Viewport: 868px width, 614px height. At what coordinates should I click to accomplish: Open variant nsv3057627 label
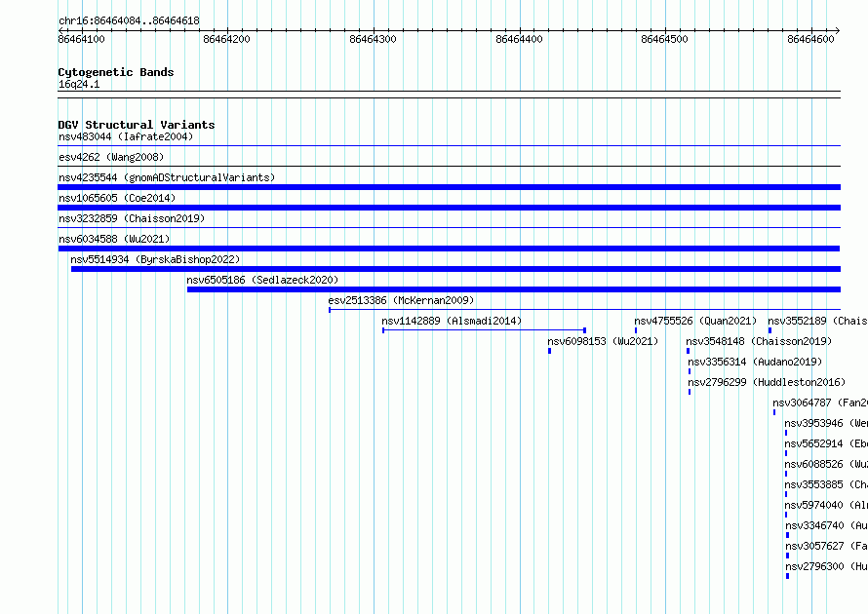pyautogui.click(x=826, y=546)
